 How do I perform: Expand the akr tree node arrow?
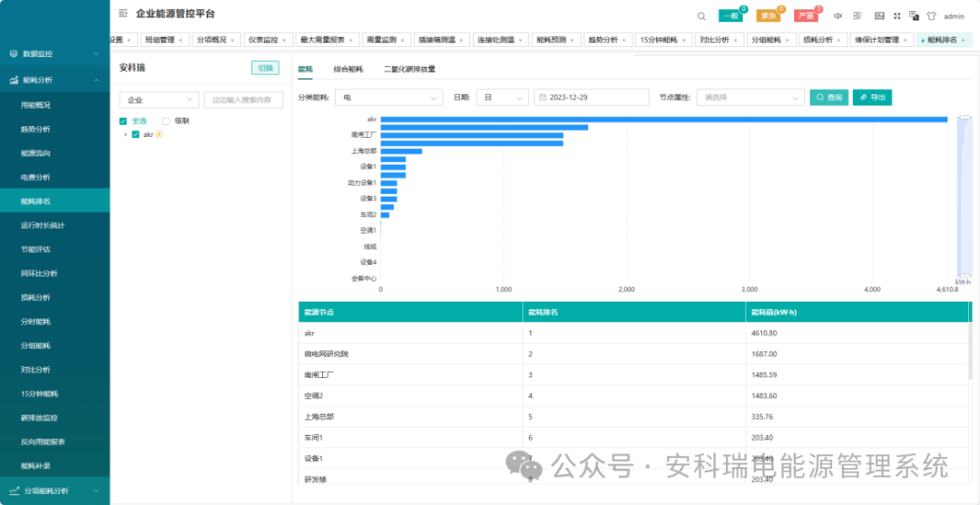[x=125, y=134]
